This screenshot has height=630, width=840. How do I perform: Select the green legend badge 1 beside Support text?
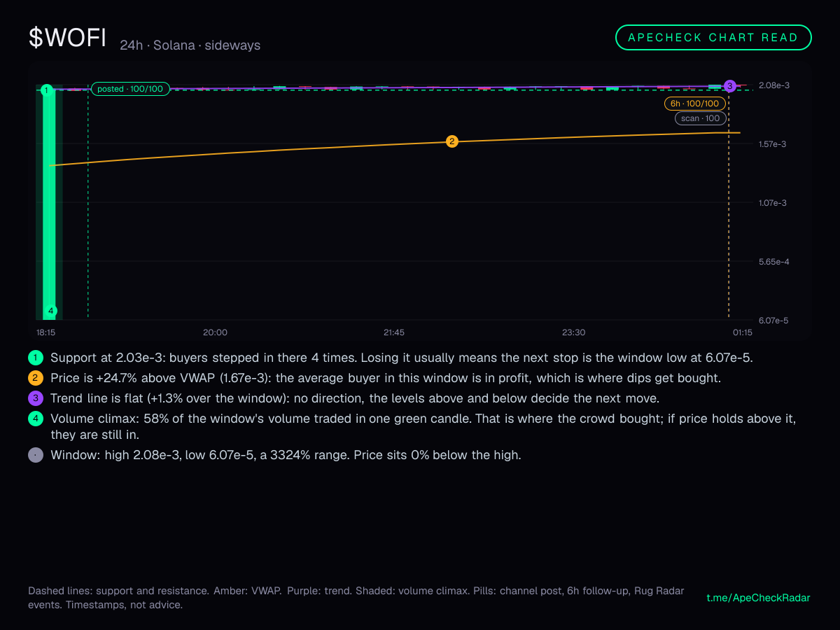pos(36,358)
